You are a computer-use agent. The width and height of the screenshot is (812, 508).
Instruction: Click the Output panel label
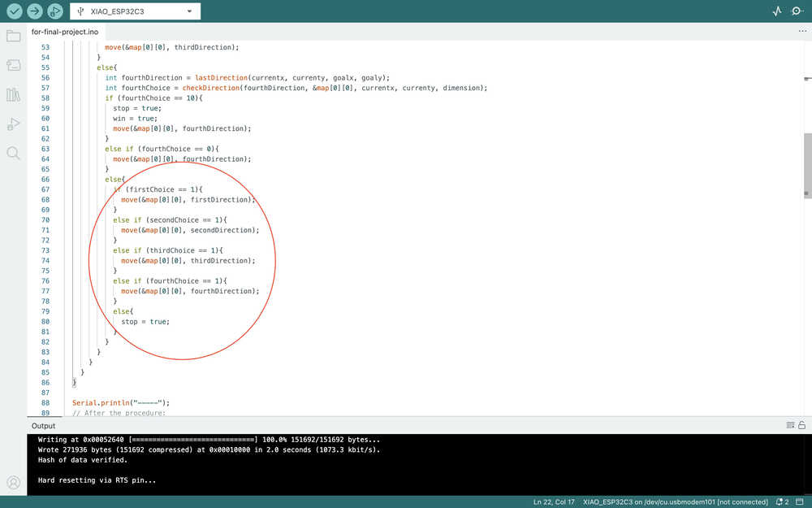coord(44,426)
